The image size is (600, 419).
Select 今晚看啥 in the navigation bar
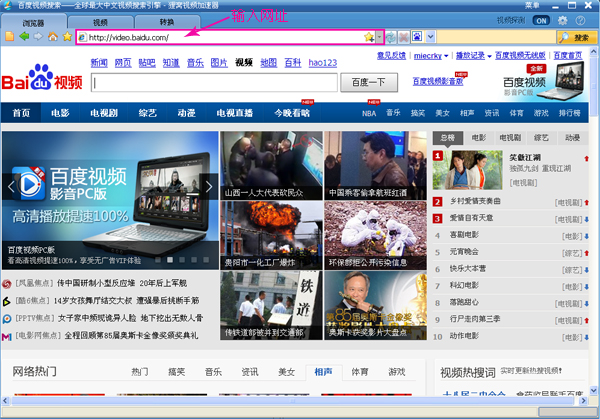(x=292, y=113)
